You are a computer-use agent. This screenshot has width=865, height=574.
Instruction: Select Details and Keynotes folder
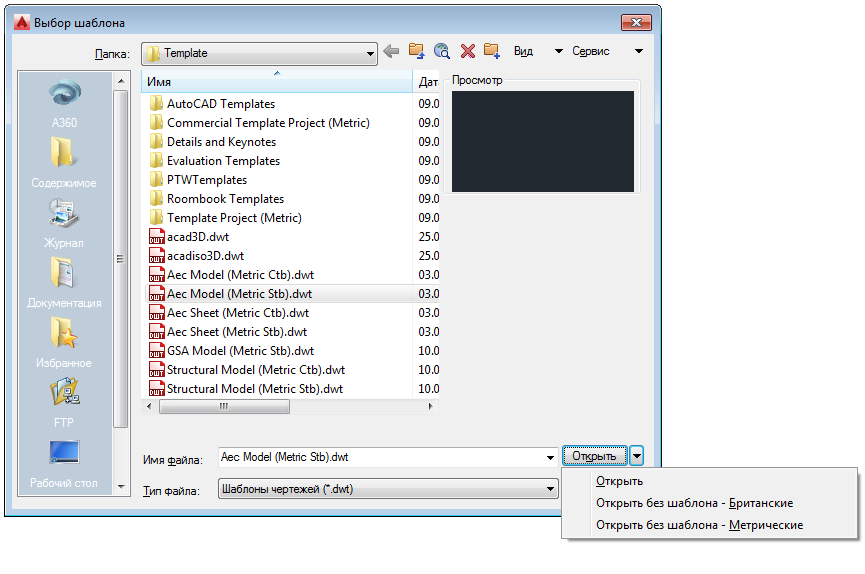click(x=213, y=142)
